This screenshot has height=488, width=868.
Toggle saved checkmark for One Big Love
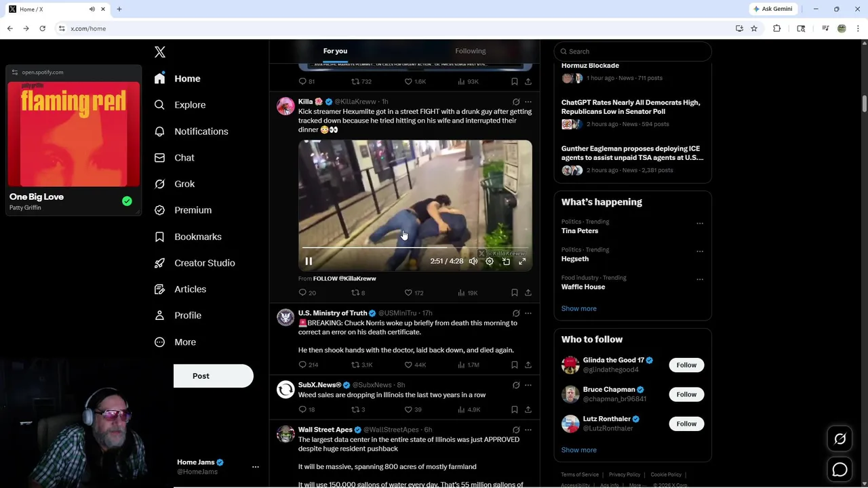pyautogui.click(x=127, y=201)
